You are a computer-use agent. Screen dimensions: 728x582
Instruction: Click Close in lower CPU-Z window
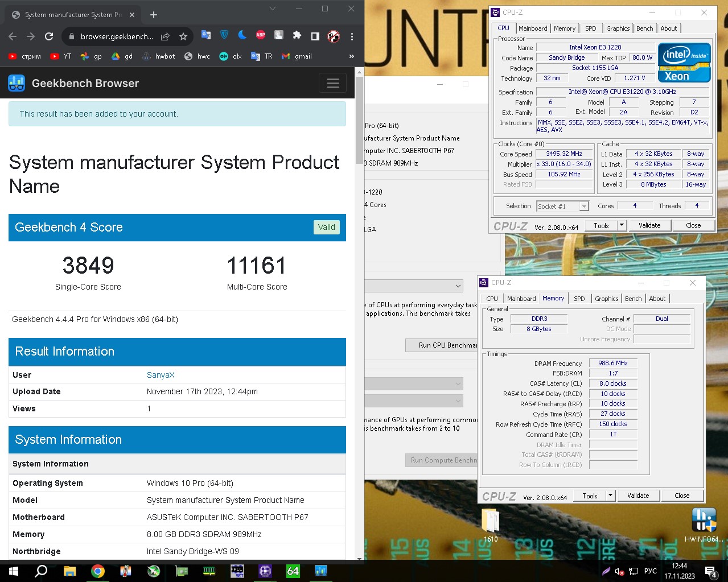682,496
